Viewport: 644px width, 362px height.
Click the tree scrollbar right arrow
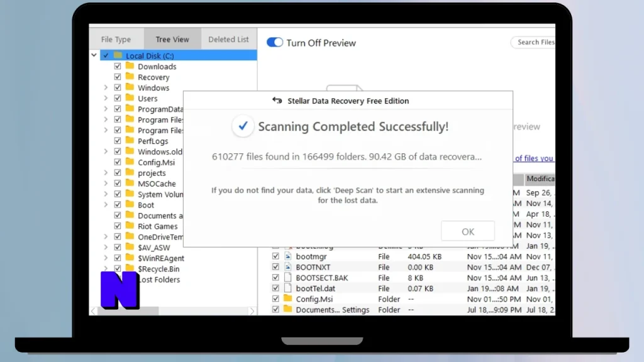(252, 311)
